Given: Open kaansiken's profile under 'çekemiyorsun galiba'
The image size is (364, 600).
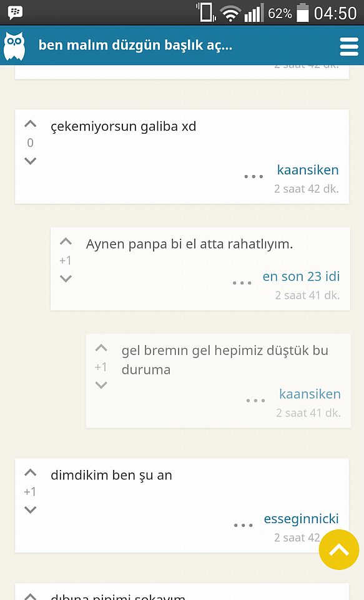Looking at the screenshot, I should pyautogui.click(x=308, y=169).
